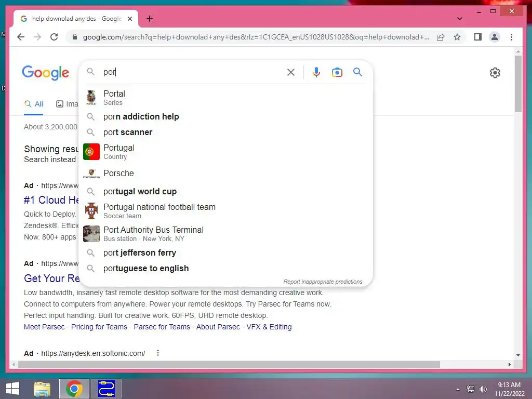Open the 'About Parsec' sitelink
The image size is (532, 399).
pyautogui.click(x=218, y=327)
